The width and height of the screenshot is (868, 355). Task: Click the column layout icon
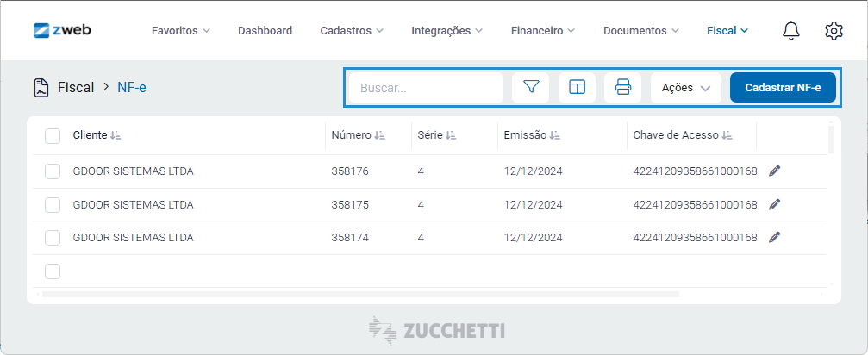(577, 87)
